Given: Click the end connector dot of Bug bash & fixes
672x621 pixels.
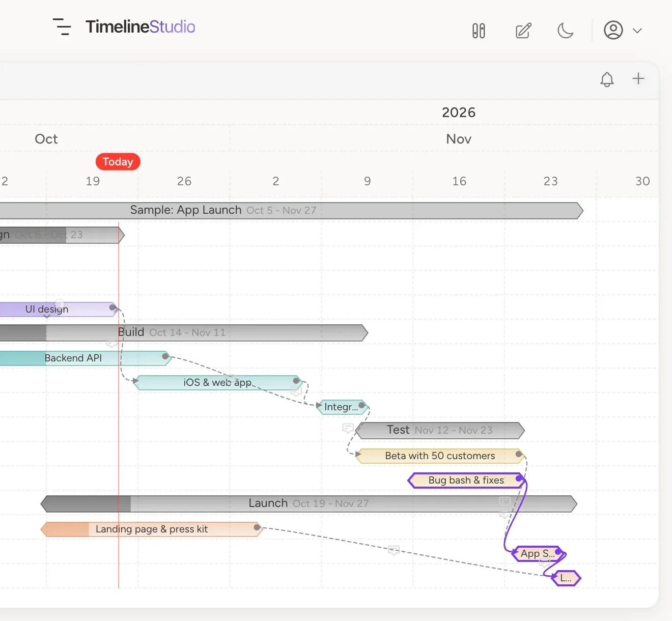Looking at the screenshot, I should click(x=519, y=478).
